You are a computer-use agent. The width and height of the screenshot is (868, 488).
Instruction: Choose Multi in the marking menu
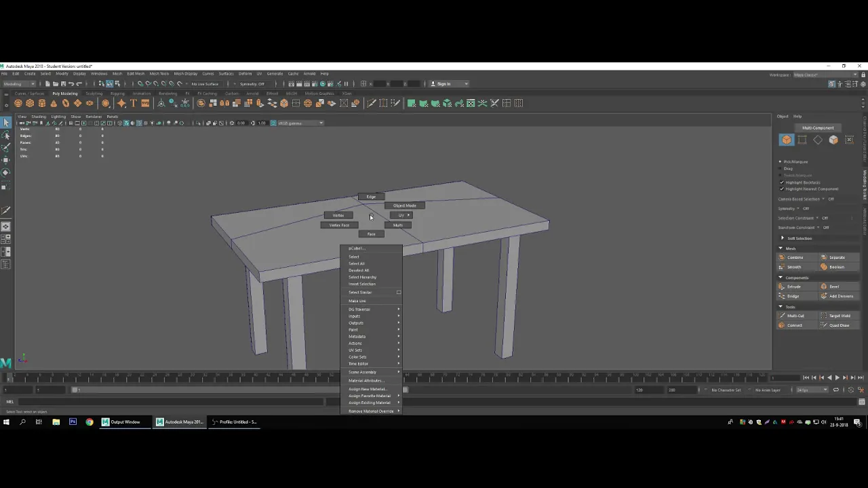[398, 225]
